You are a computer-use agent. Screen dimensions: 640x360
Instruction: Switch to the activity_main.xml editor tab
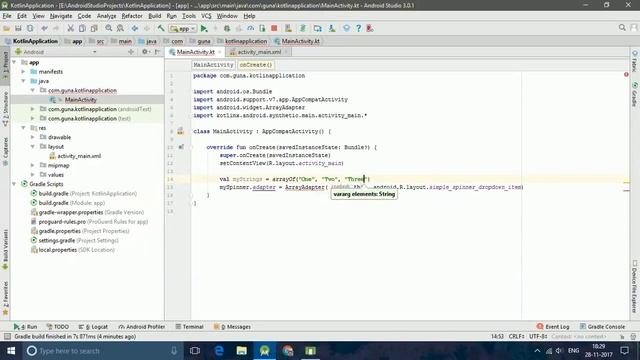point(259,52)
